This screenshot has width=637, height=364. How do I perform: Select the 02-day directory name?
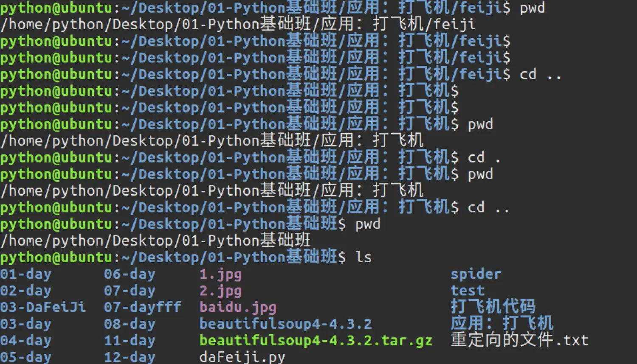tap(25, 291)
